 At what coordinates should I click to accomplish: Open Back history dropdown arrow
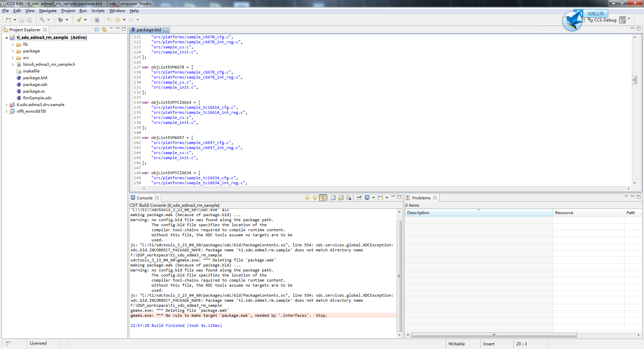click(x=124, y=20)
